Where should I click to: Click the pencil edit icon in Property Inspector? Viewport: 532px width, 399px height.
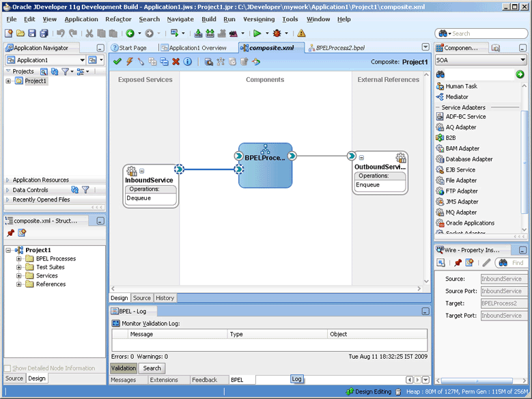coord(486,262)
